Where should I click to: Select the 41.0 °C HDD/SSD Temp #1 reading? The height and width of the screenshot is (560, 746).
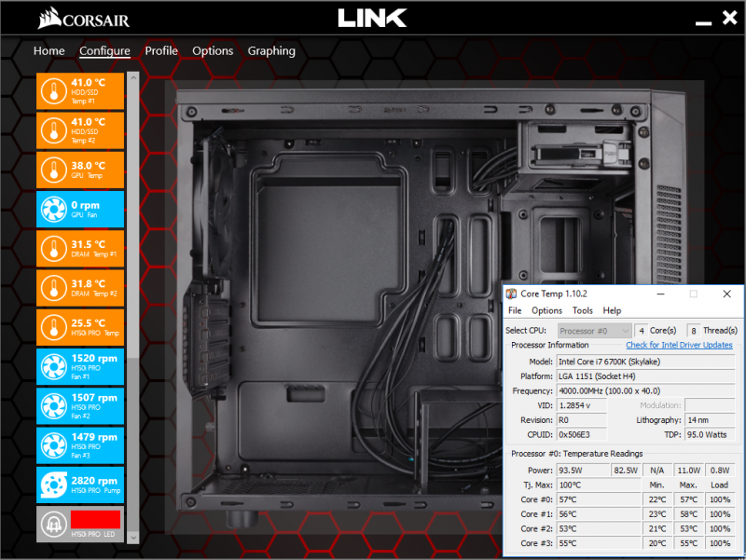[x=88, y=83]
